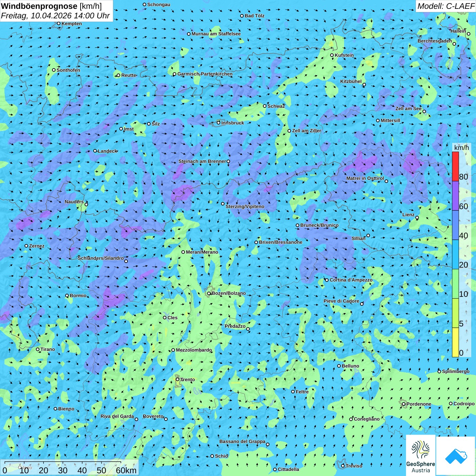Click the Zernez location marker
476x476 pixels.
click(x=26, y=246)
